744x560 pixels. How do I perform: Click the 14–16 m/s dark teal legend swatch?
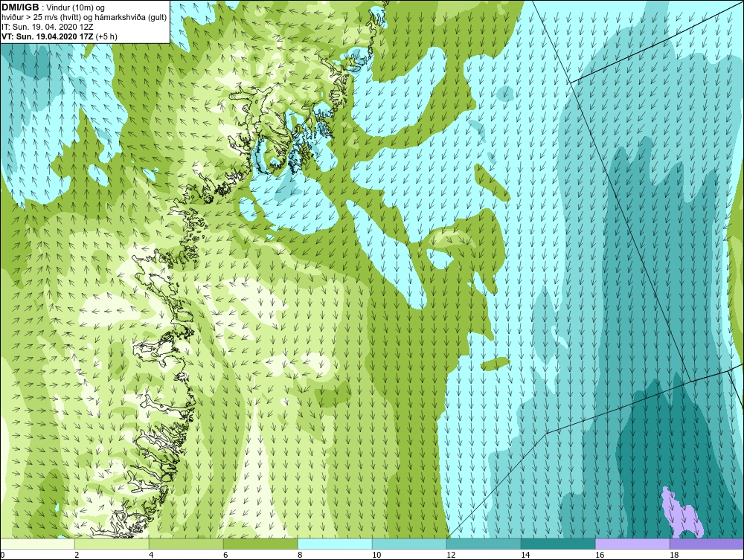pos(558,544)
